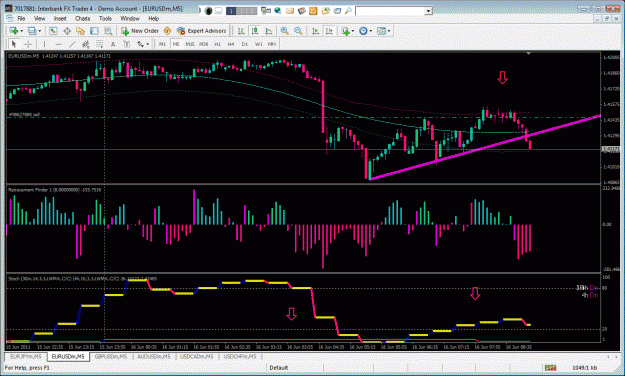Open the View menu
625x376 pixels.
[39, 18]
